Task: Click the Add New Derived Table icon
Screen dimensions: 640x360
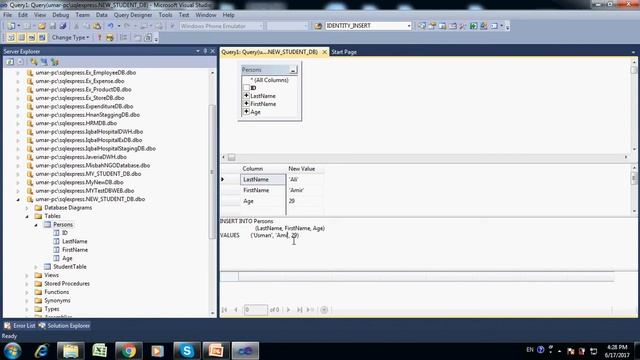Action: pyautogui.click(x=148, y=38)
